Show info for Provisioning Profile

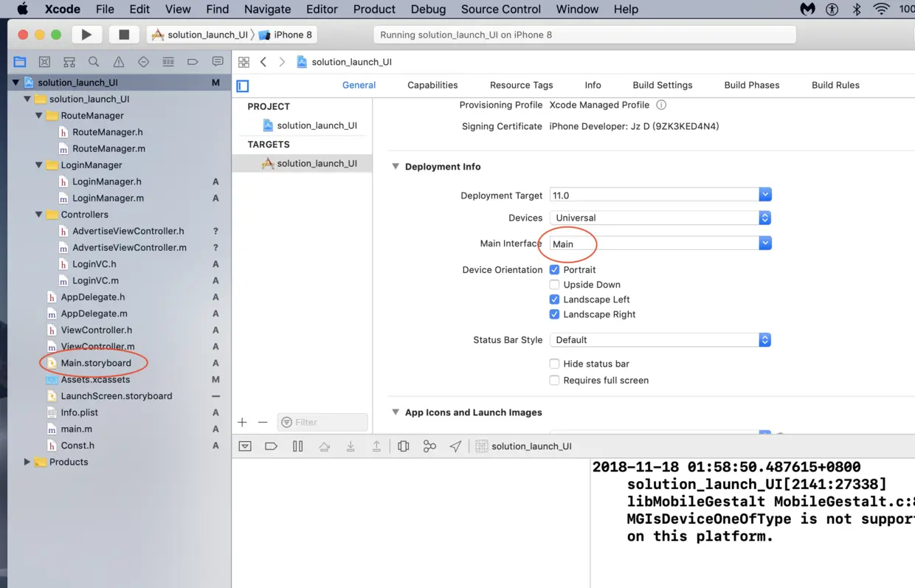click(x=661, y=105)
